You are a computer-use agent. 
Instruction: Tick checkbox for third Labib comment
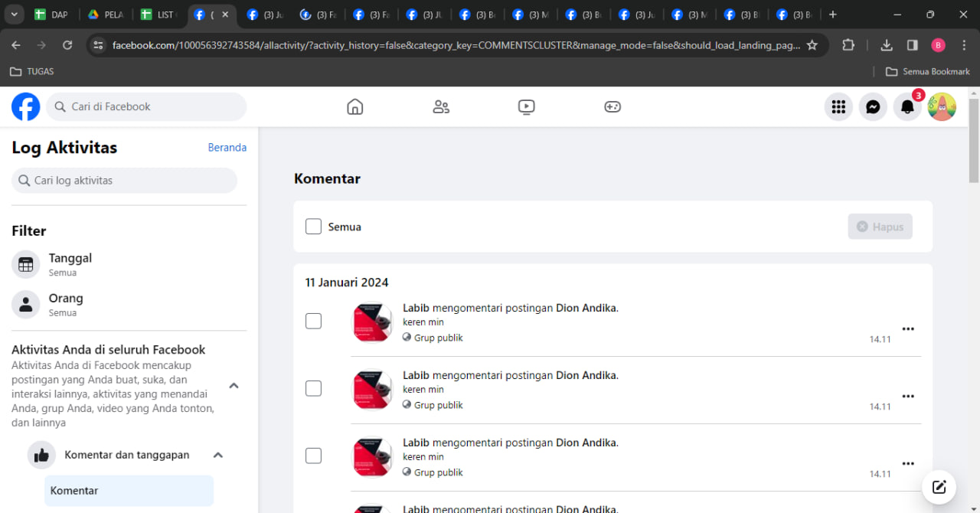[x=313, y=456]
